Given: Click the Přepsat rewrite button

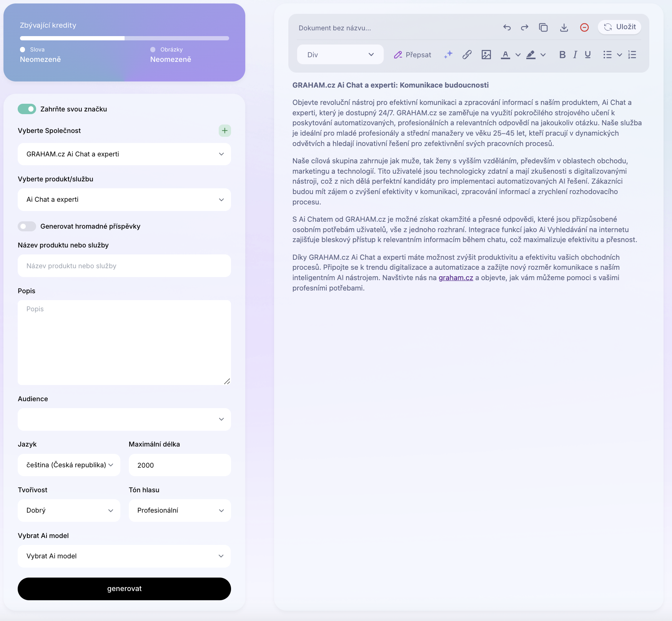Looking at the screenshot, I should pyautogui.click(x=413, y=55).
